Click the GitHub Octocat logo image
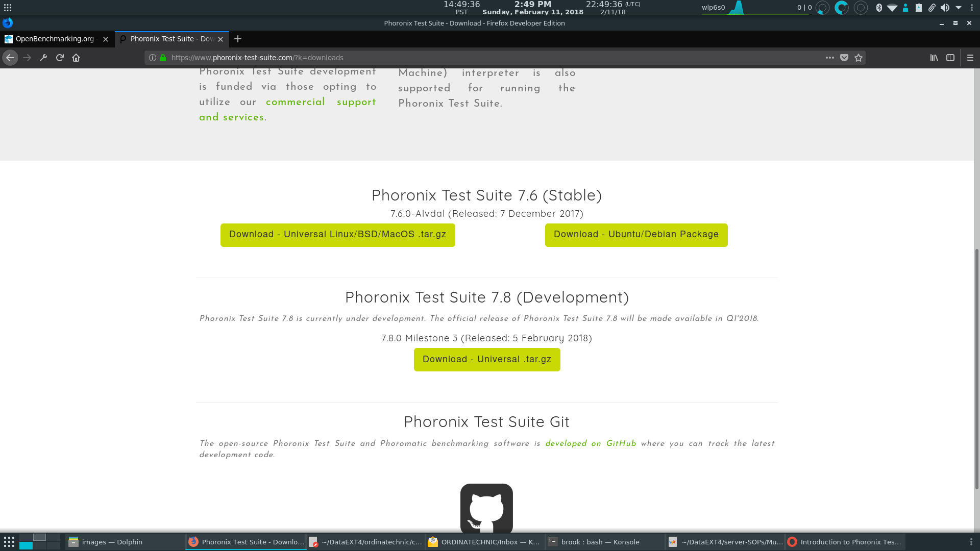Viewport: 980px width, 551px height. tap(486, 509)
